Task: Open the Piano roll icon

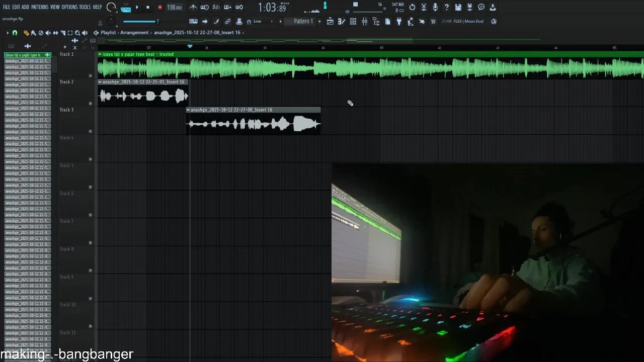Action: pos(342,21)
